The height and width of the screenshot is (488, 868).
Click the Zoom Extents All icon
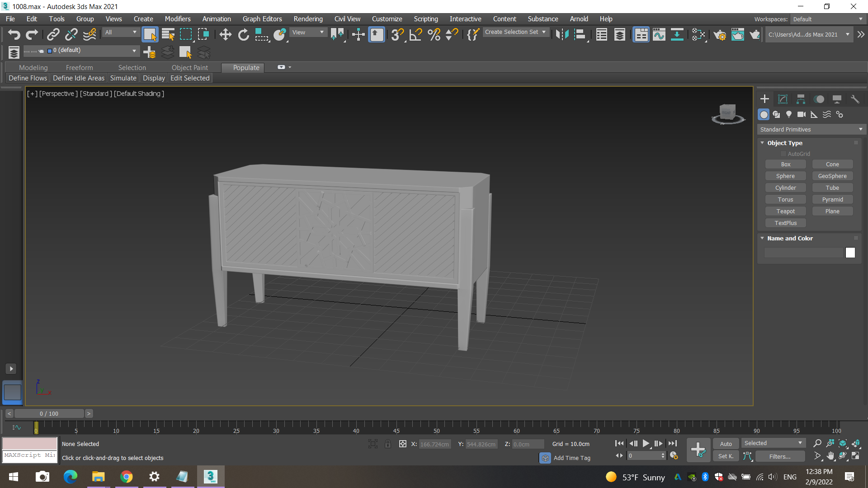coord(856,444)
